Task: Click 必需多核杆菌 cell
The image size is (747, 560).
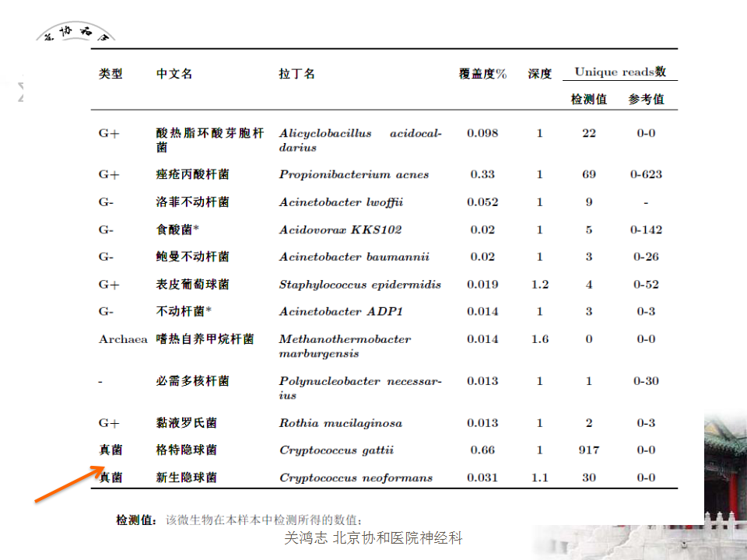Action: click(192, 381)
